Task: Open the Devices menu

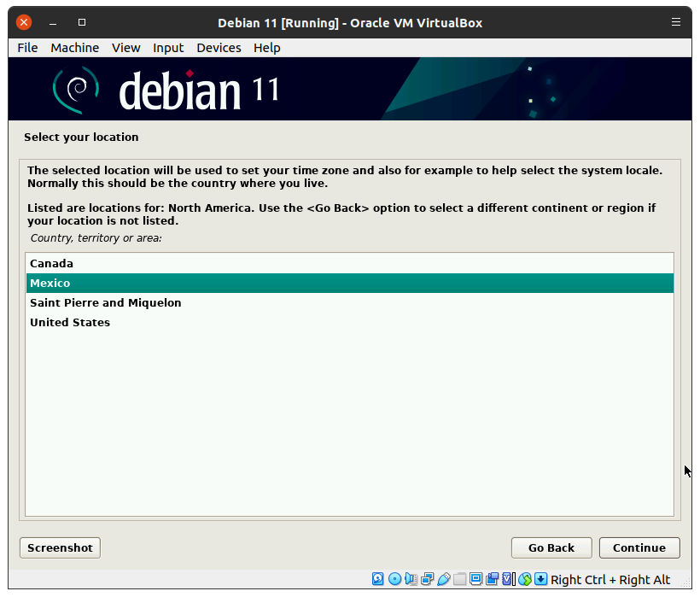Action: (219, 48)
